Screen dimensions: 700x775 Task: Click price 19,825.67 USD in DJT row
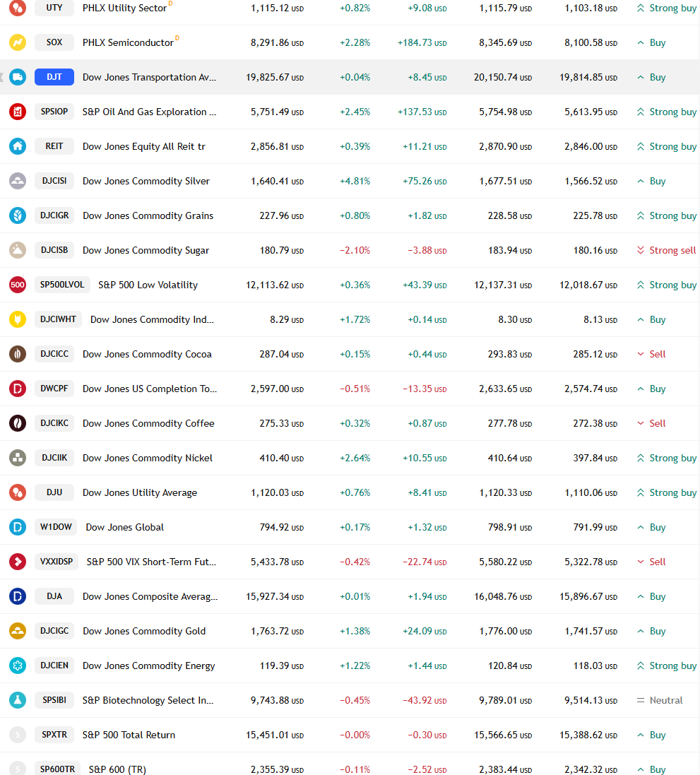tap(275, 77)
